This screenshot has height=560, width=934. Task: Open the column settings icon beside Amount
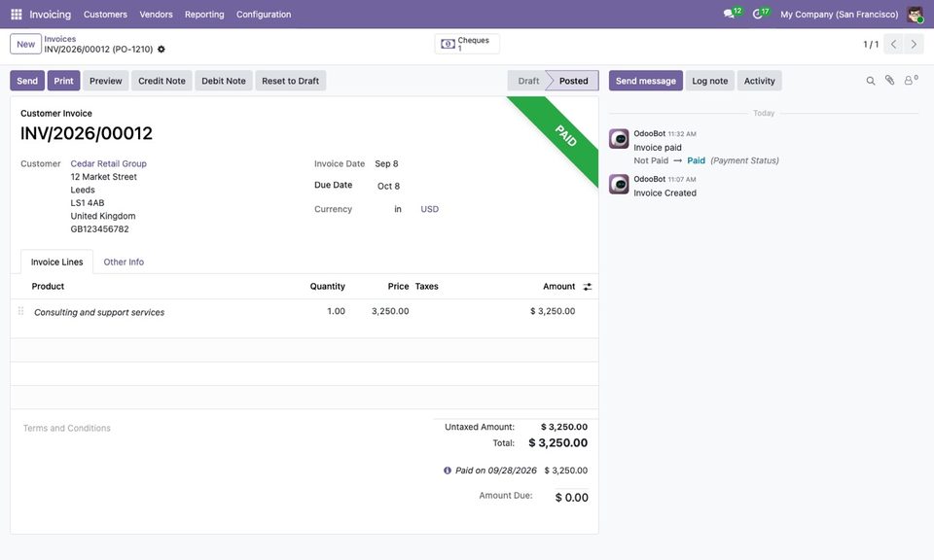coord(588,287)
